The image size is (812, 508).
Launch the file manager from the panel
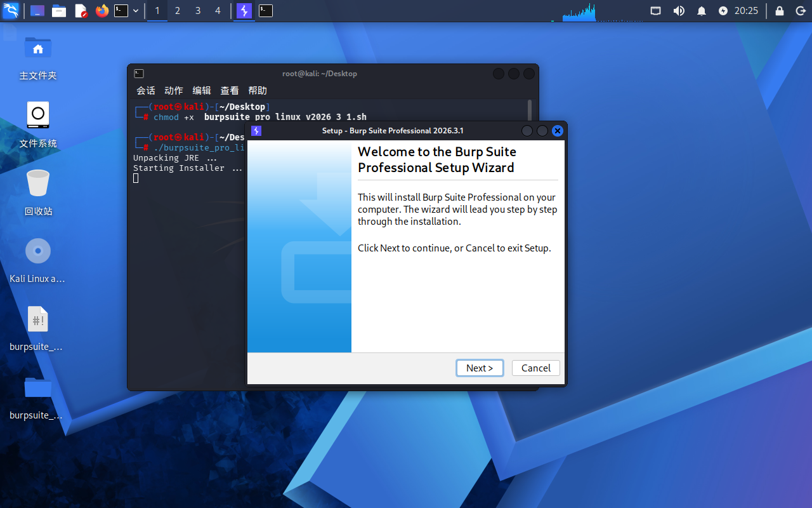pos(59,11)
